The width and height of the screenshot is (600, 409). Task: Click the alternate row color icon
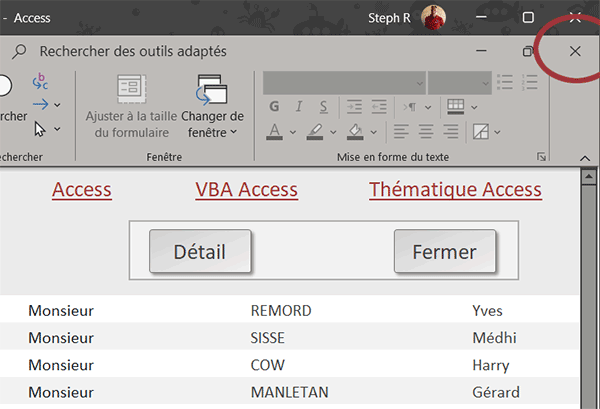[481, 132]
